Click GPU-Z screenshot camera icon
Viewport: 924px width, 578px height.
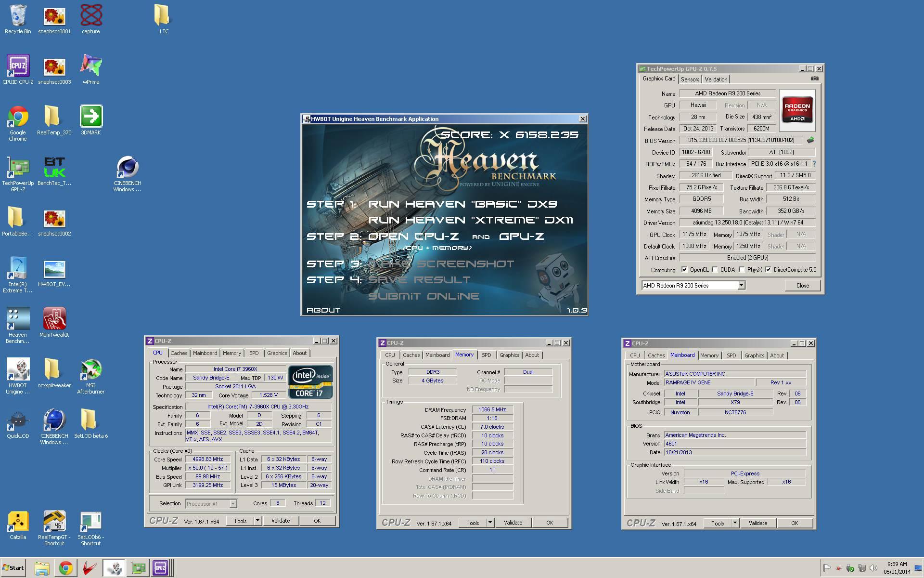tap(814, 79)
